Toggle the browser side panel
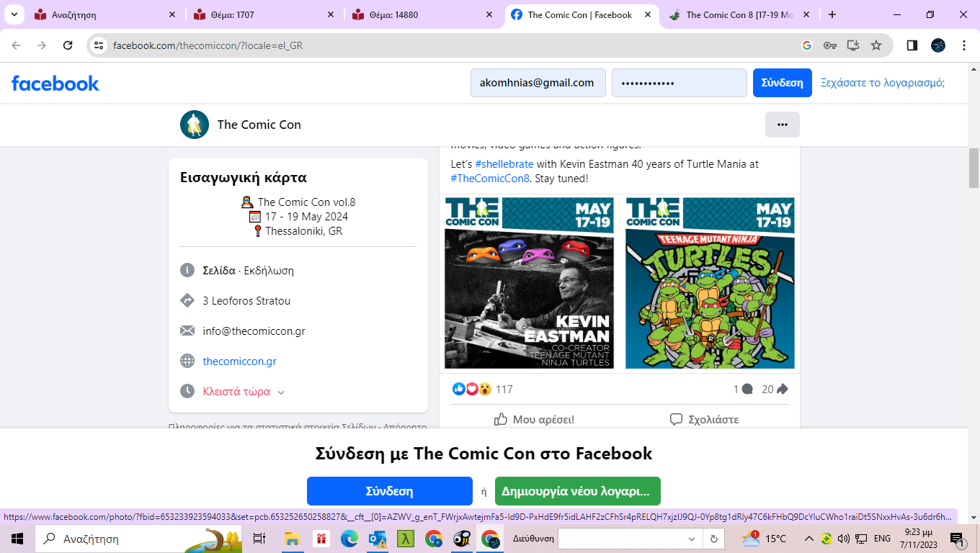Image resolution: width=980 pixels, height=553 pixels. point(912,45)
